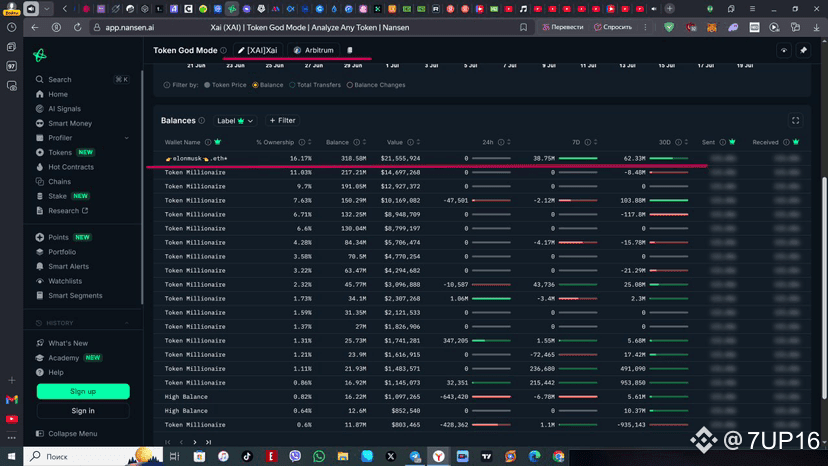This screenshot has width=828, height=466.
Task: Click the Arbitrum chain selector
Action: (x=314, y=50)
